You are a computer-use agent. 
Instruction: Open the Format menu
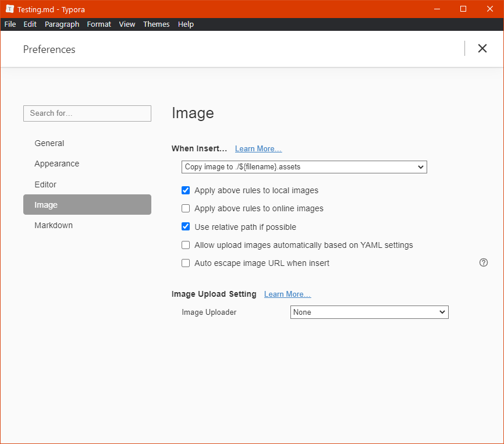pyautogui.click(x=99, y=24)
